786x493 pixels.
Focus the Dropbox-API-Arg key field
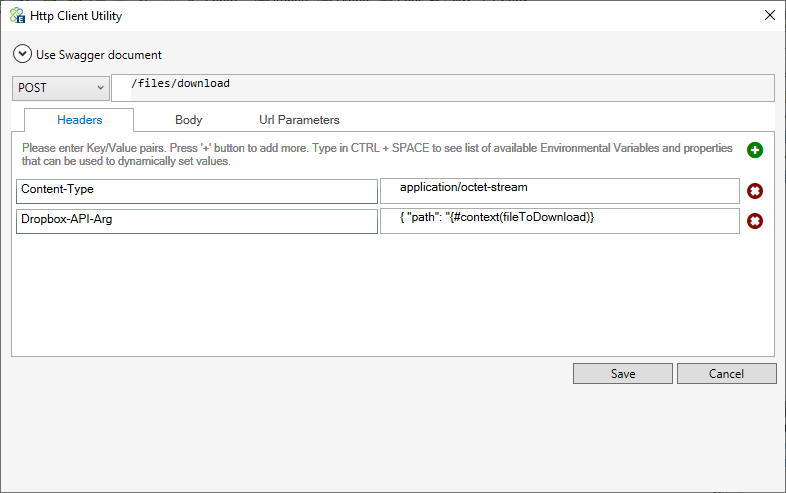point(197,222)
